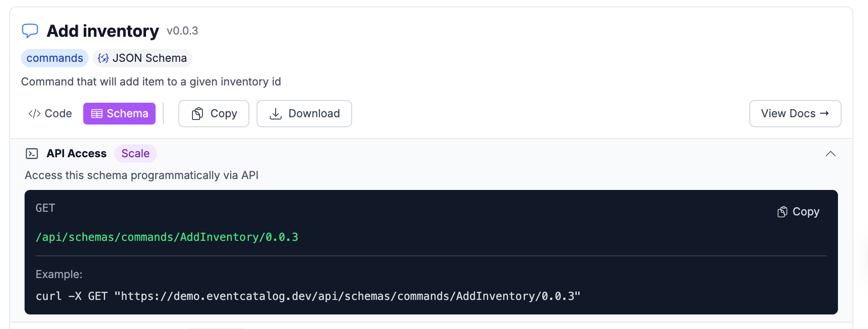The height and width of the screenshot is (329, 868).
Task: Click the arrow icon in View Docs
Action: (x=824, y=114)
